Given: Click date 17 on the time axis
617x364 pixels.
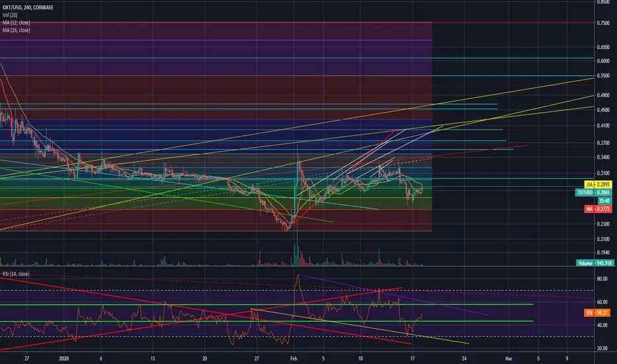Looking at the screenshot, I should point(412,359).
